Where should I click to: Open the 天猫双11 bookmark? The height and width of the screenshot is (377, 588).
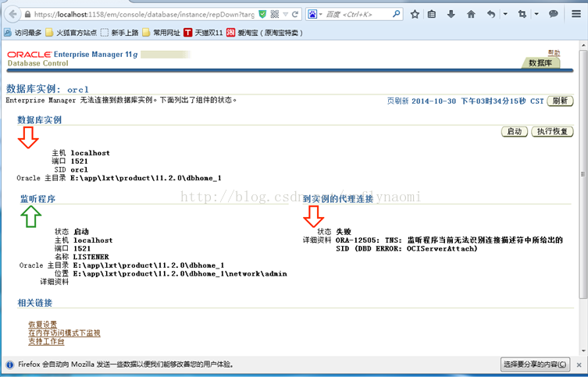pos(203,33)
